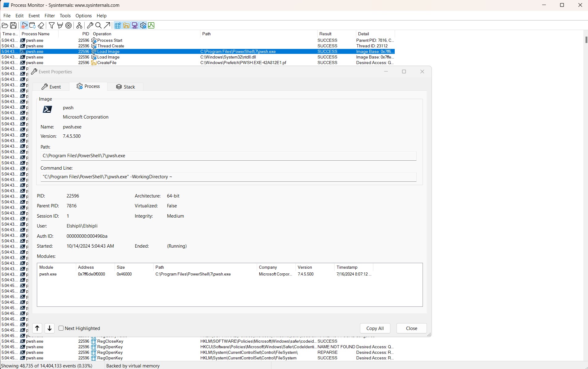Show the Process Tree icon
The width and height of the screenshot is (588, 369).
point(79,25)
